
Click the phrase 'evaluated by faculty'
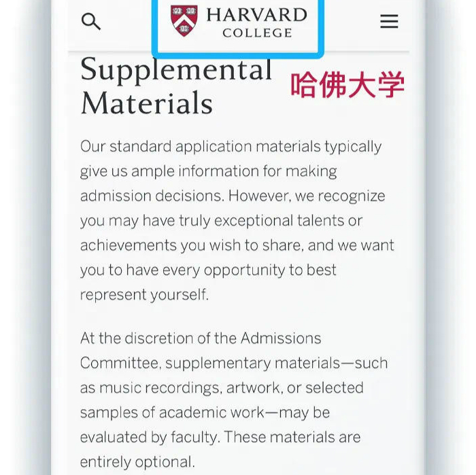[x=149, y=438]
